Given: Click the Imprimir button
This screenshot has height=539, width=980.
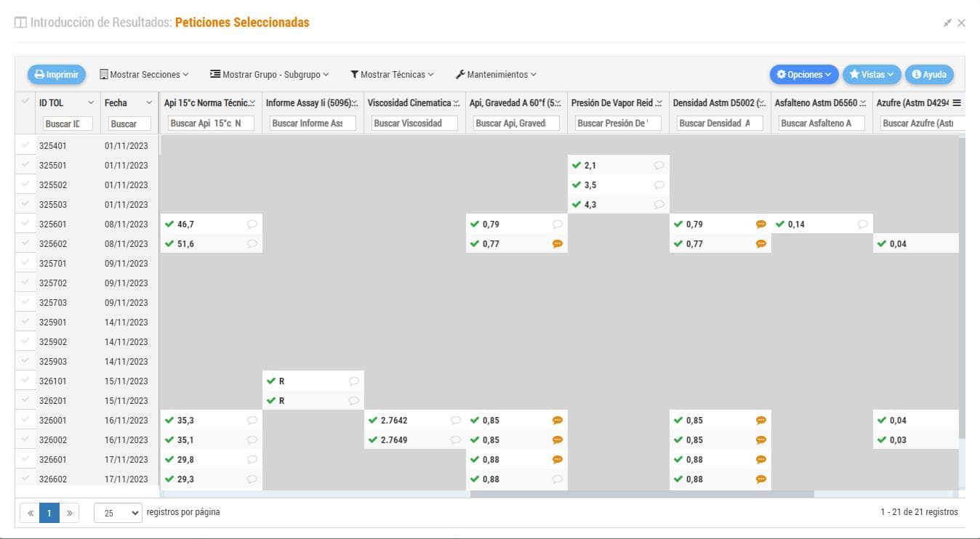Looking at the screenshot, I should 57,75.
